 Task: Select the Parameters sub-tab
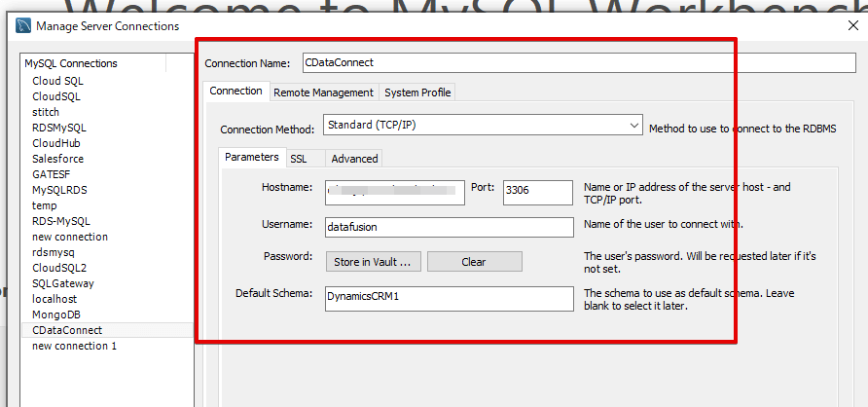pos(252,158)
